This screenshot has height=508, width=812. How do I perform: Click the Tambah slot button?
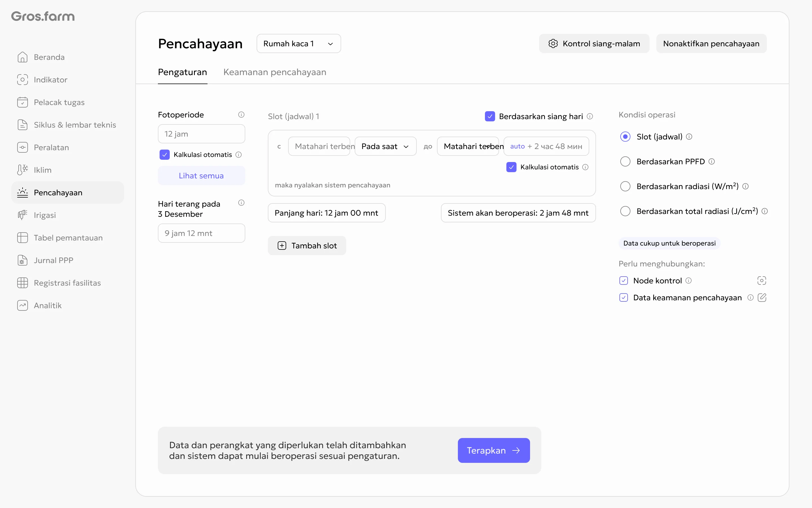coord(307,246)
